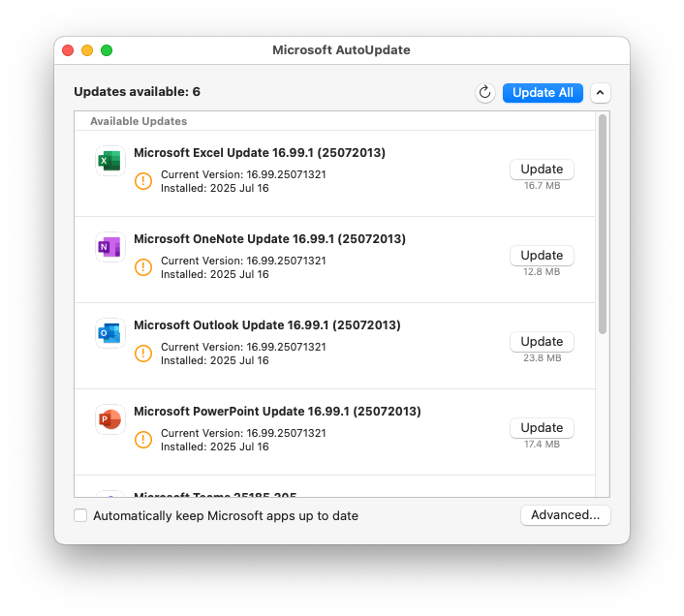This screenshot has width=684, height=616.
Task: Click Update All button
Action: (x=543, y=93)
